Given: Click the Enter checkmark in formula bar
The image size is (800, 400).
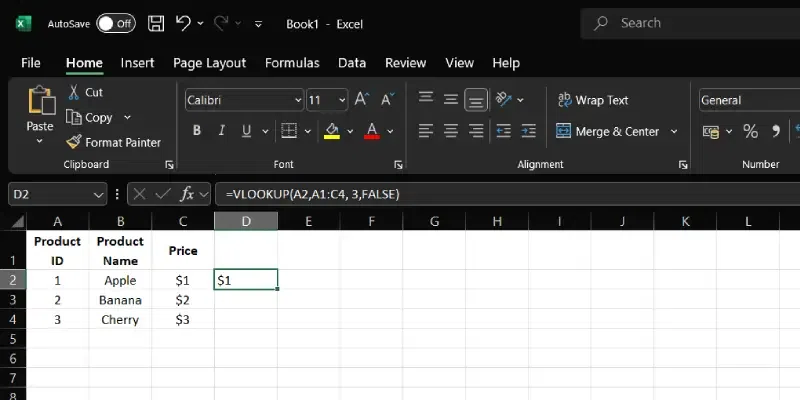Looking at the screenshot, I should tap(163, 194).
